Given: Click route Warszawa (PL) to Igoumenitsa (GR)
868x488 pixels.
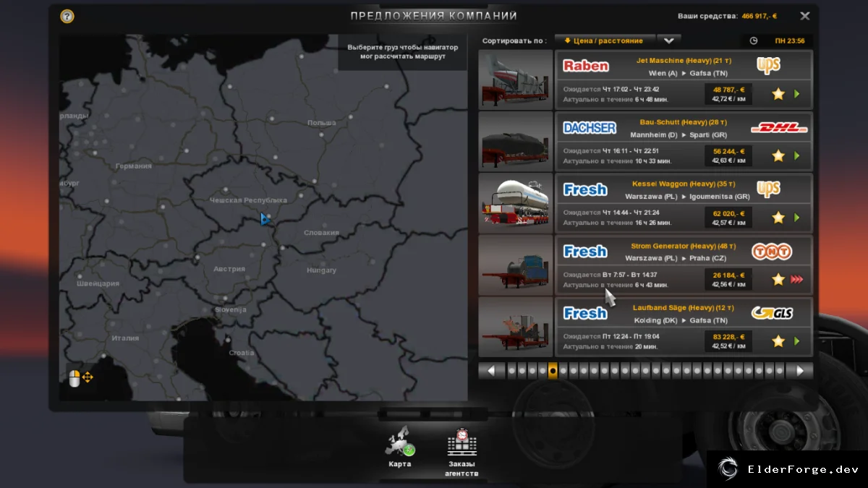Looking at the screenshot, I should click(x=687, y=197).
